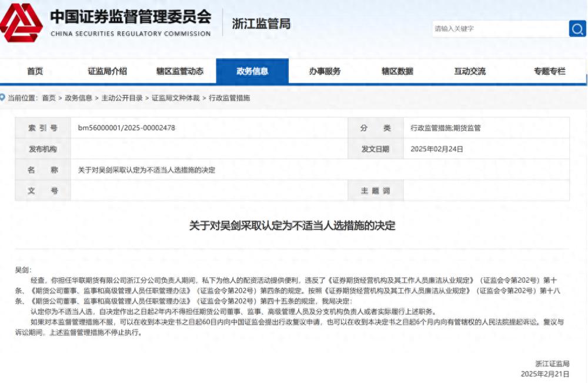Click 行政监管措施 in the breadcrumb
Viewport: 588px width, 383px height.
[x=230, y=98]
